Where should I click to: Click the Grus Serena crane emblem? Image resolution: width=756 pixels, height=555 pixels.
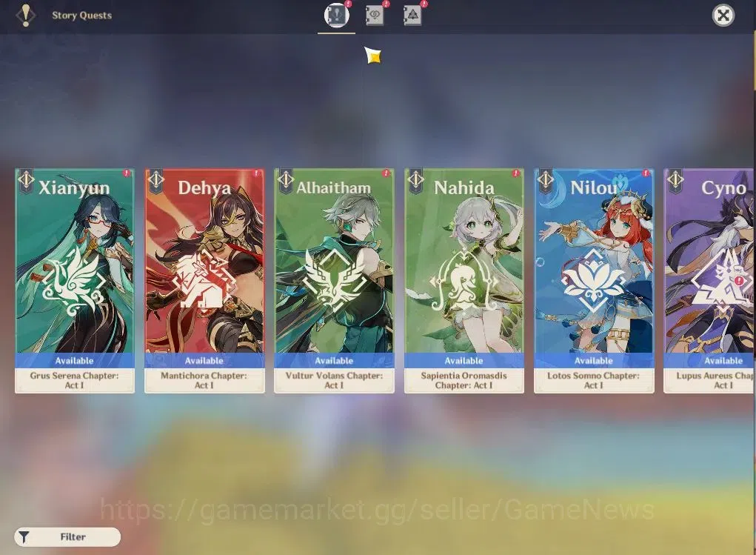74,281
